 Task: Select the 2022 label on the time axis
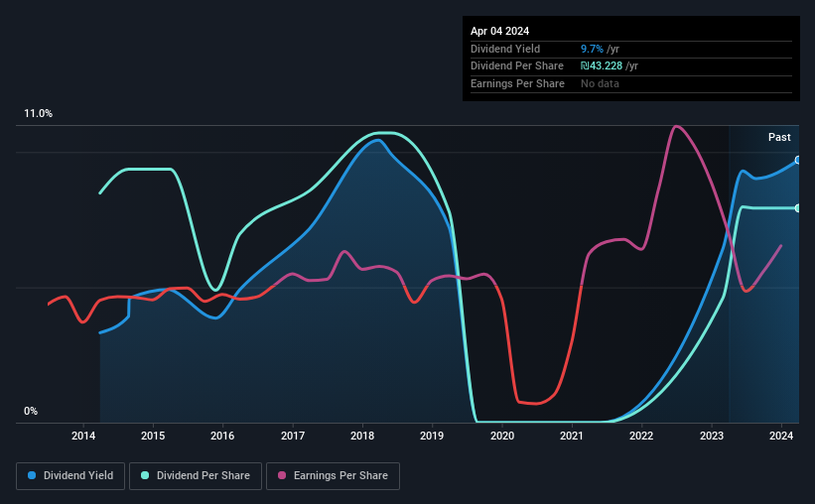tap(641, 436)
